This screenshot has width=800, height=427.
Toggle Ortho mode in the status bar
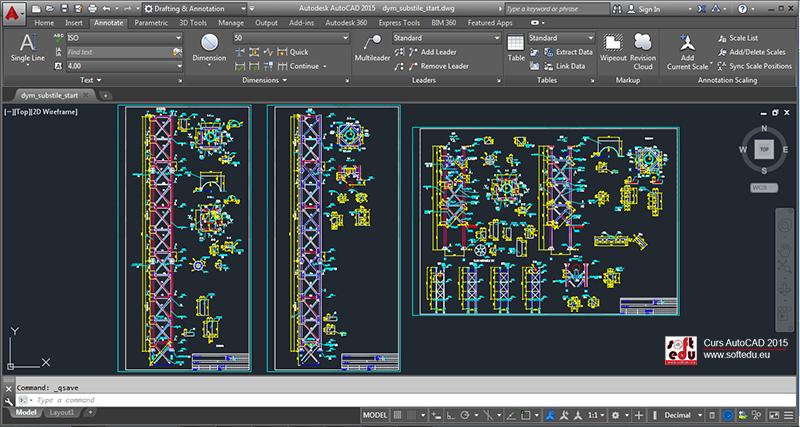[451, 415]
